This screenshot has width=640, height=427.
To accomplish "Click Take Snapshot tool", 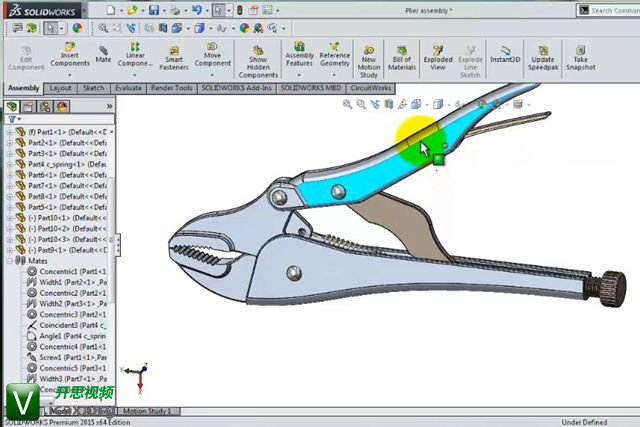I will pos(580,58).
